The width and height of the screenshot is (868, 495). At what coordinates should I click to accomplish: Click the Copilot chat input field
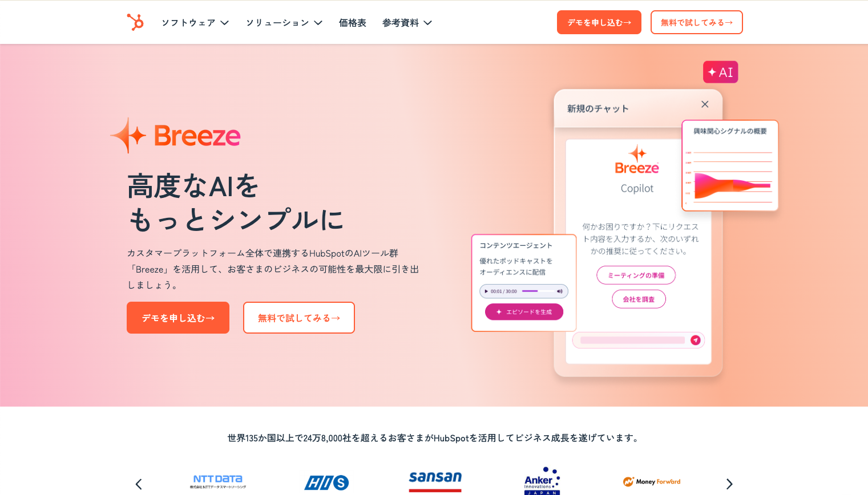[x=632, y=340]
